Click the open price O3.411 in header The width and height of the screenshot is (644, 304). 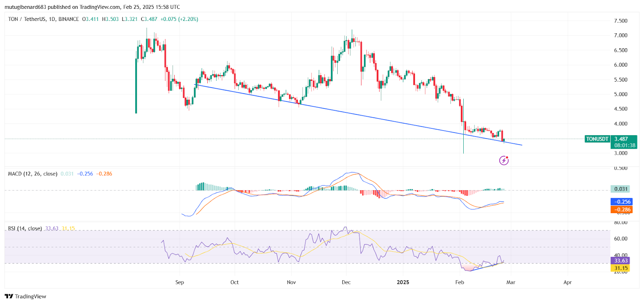pyautogui.click(x=91, y=19)
